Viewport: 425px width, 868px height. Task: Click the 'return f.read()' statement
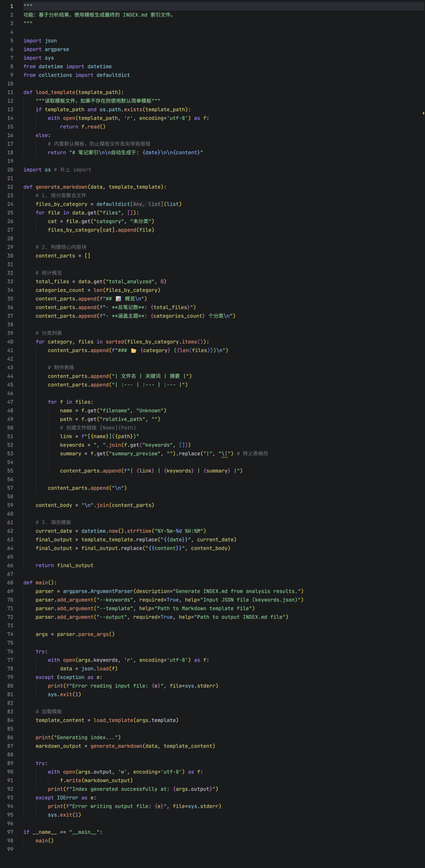point(83,127)
